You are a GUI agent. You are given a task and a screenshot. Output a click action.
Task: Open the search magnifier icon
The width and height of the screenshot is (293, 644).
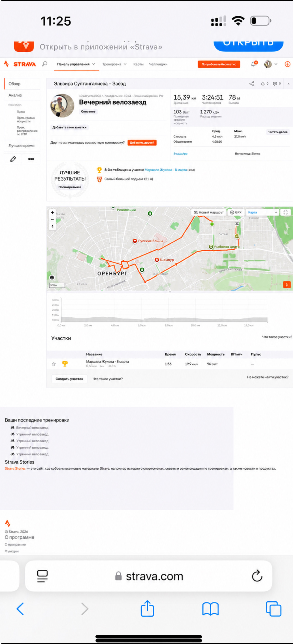pos(44,64)
